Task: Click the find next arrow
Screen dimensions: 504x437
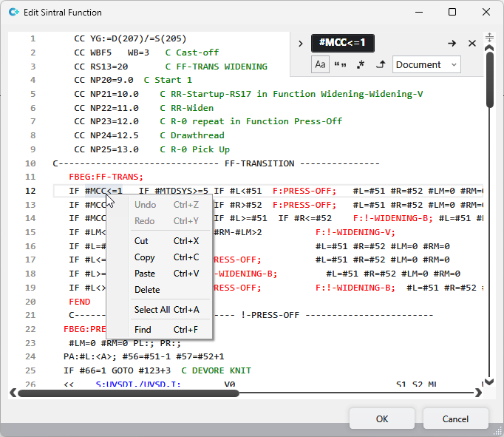Action: pos(452,44)
